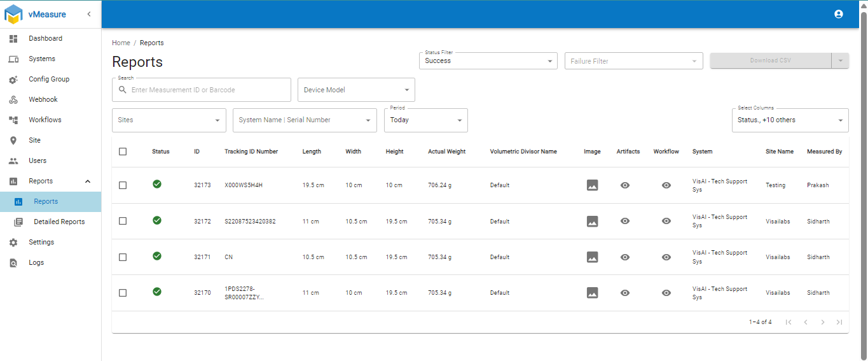Click the Home breadcrumb link

tap(121, 43)
